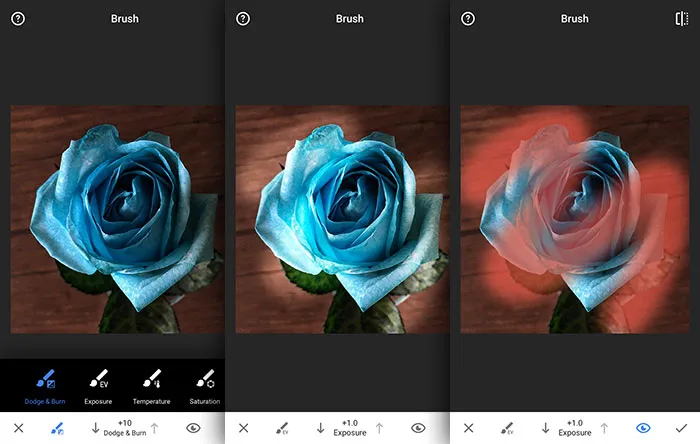Hide the red mask with blue eye icon

click(643, 428)
